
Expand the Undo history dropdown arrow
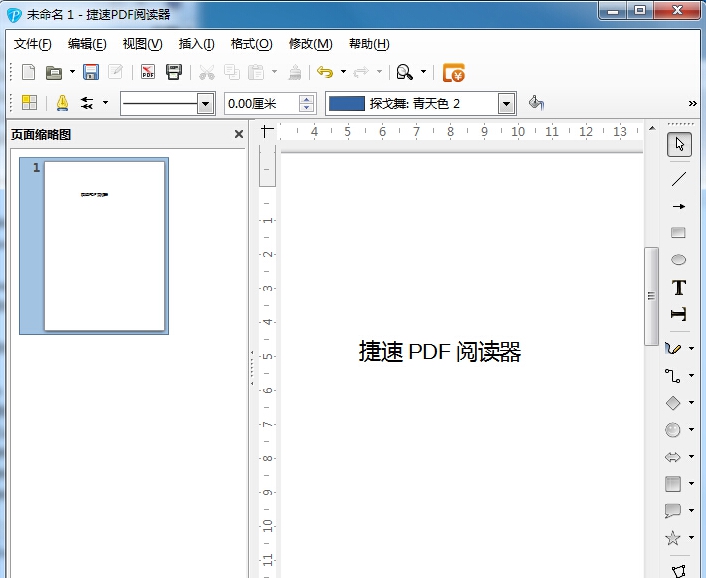click(343, 72)
